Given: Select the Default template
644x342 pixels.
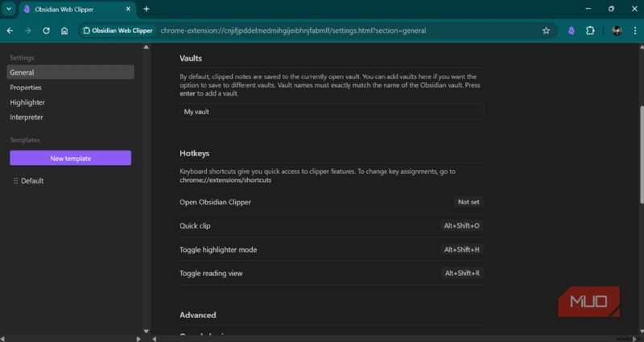Looking at the screenshot, I should point(32,180).
